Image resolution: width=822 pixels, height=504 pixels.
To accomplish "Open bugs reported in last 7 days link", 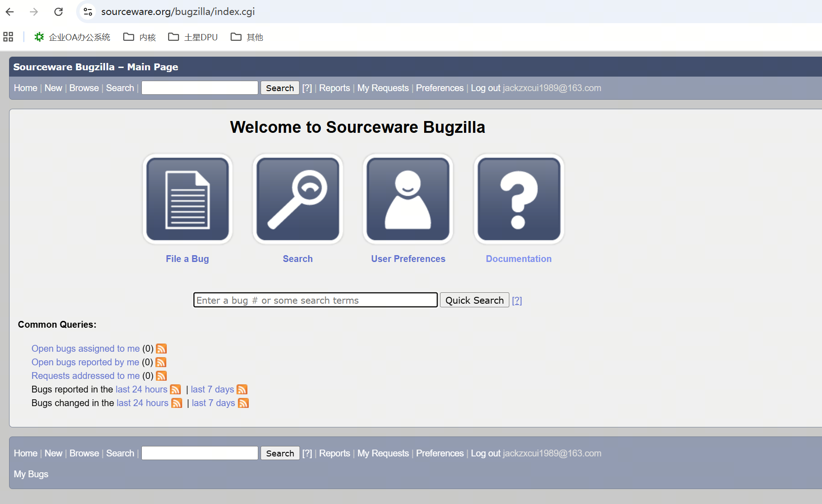I will click(x=213, y=389).
